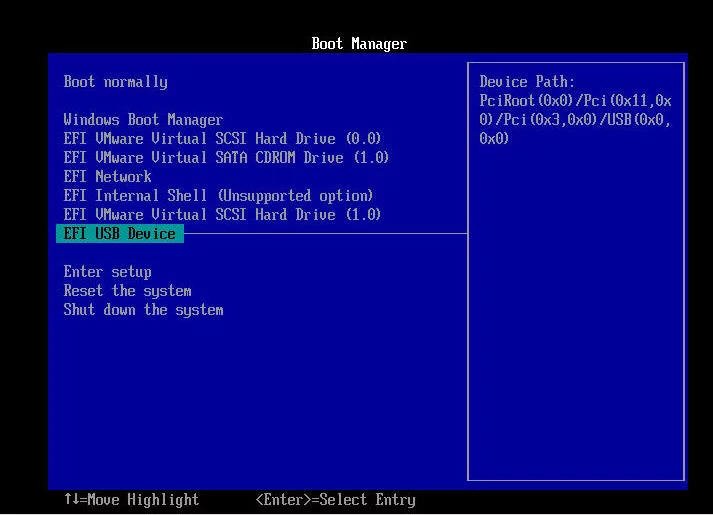Choose Reset the system
Screen dimensions: 713x515
click(x=127, y=291)
